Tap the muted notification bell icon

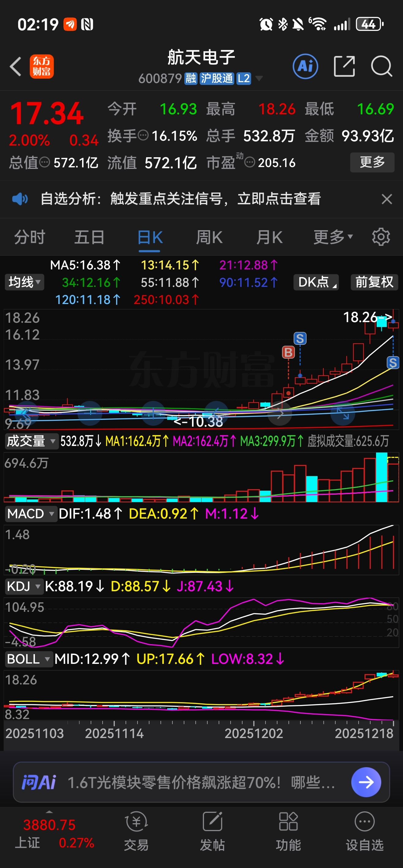pyautogui.click(x=298, y=24)
